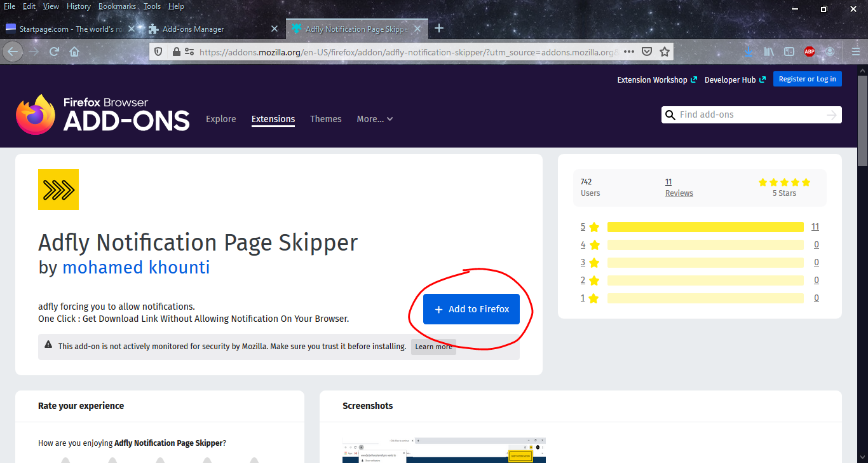Image resolution: width=868 pixels, height=463 pixels.
Task: Open the History menu
Action: click(79, 6)
